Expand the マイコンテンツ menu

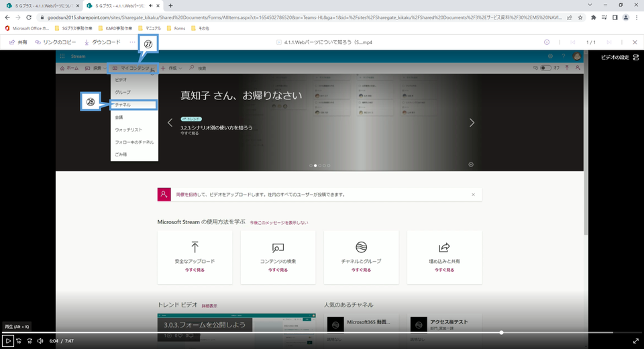coord(133,68)
